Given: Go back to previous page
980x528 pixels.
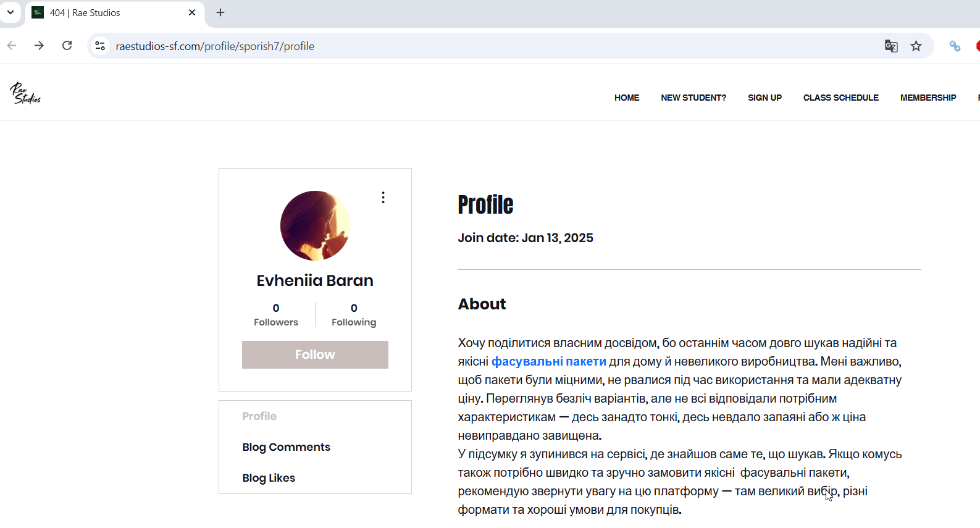Looking at the screenshot, I should (12, 46).
